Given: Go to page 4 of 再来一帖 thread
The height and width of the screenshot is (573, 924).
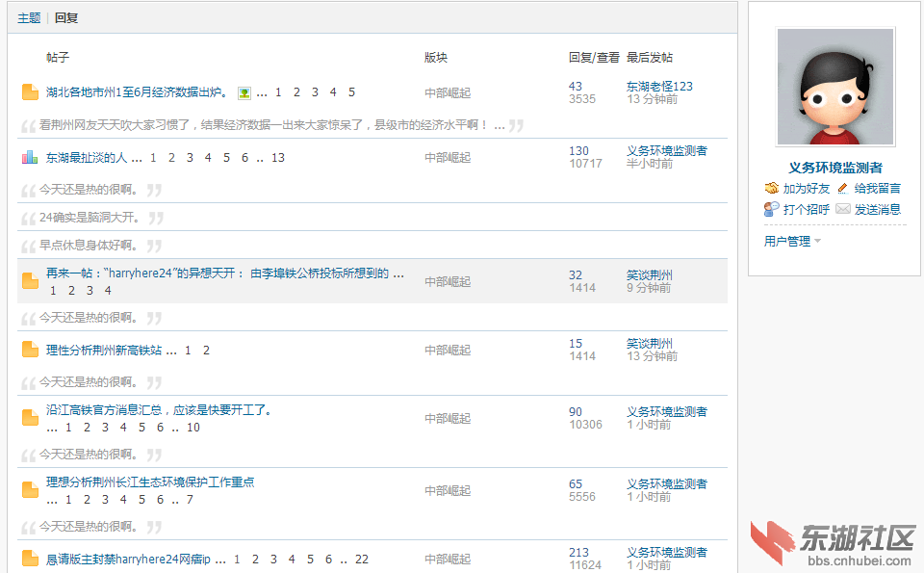Looking at the screenshot, I should click(108, 290).
